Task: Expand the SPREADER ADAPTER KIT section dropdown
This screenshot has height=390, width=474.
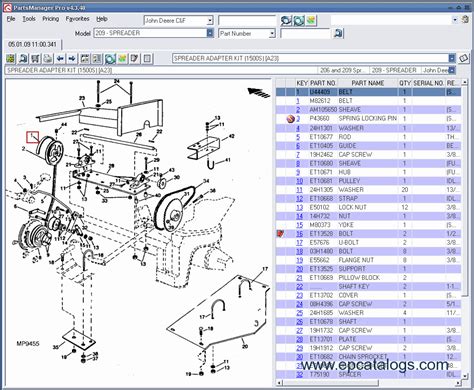Action: click(x=452, y=58)
